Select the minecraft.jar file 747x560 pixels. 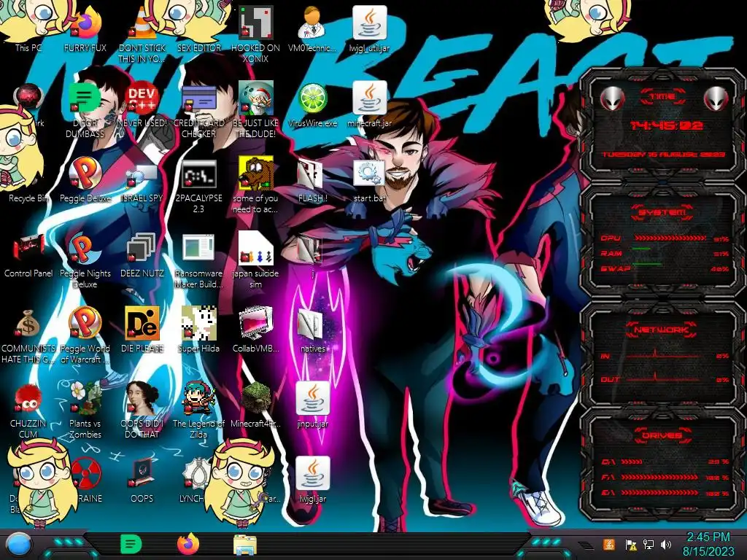369,105
